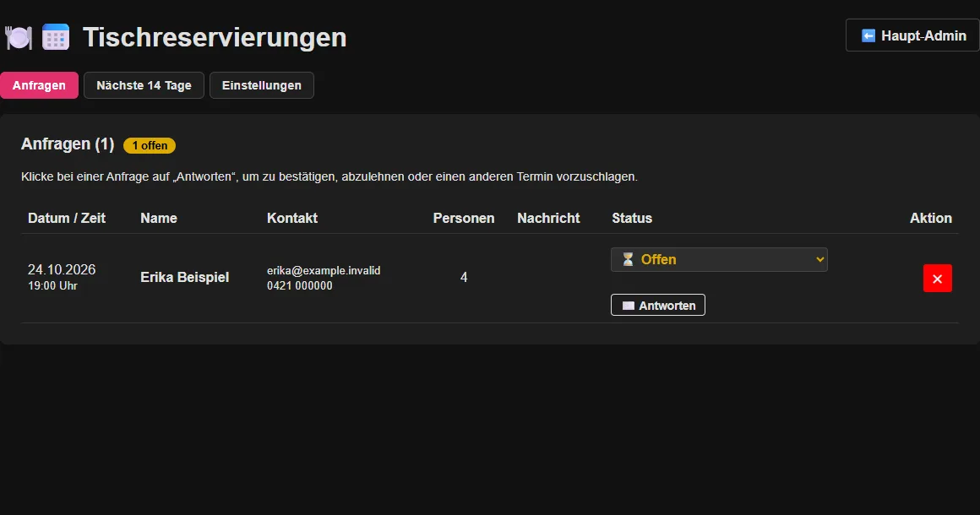Click the Kontakt column header
980x515 pixels.
[291, 218]
